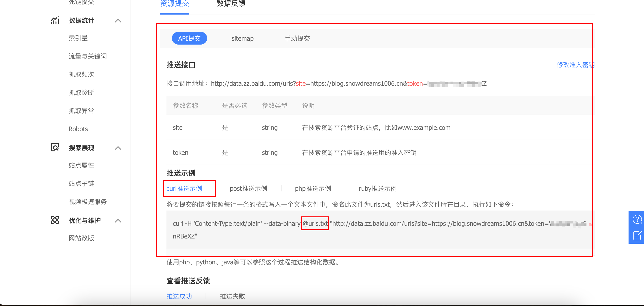
Task: Select the 手动提交 tab
Action: (297, 38)
